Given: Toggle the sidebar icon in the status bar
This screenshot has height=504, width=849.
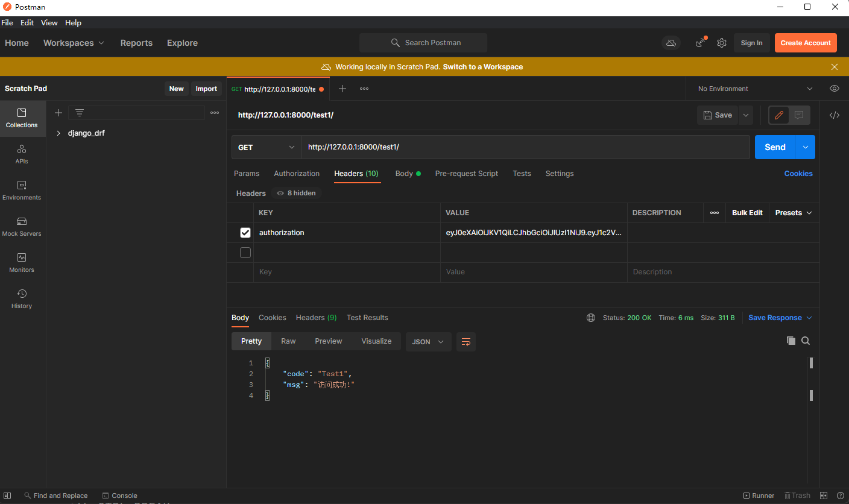Looking at the screenshot, I should click(x=7, y=496).
